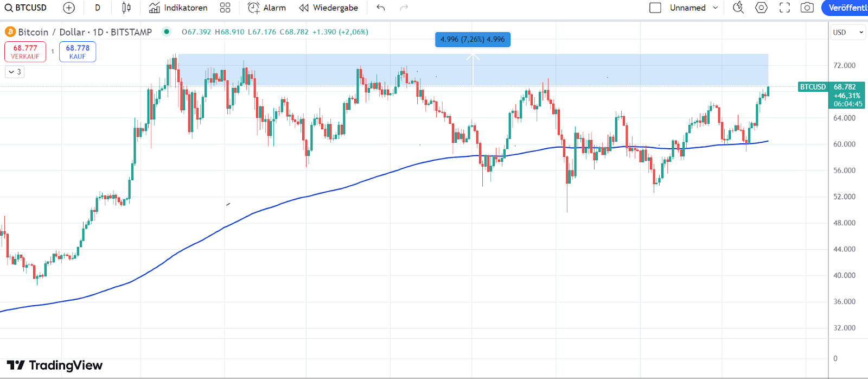
Task: Click the 68.778 Kauf buy button
Action: tap(78, 52)
